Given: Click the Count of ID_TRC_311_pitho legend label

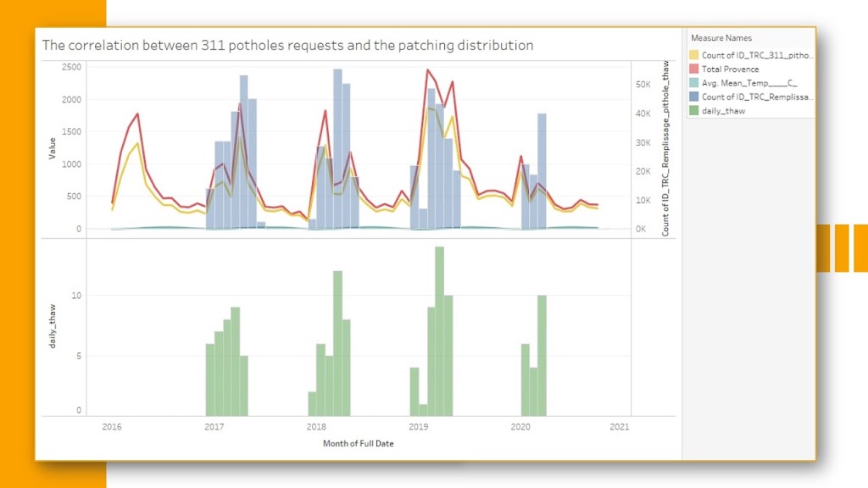Looking at the screenshot, I should tap(757, 55).
